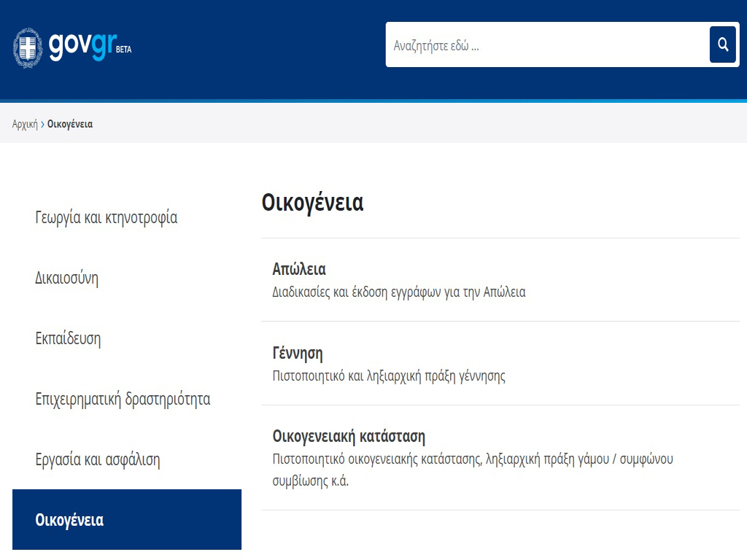Open the Οικογενειακή κατάσταση subcategory
This screenshot has height=560, width=747.
[349, 437]
